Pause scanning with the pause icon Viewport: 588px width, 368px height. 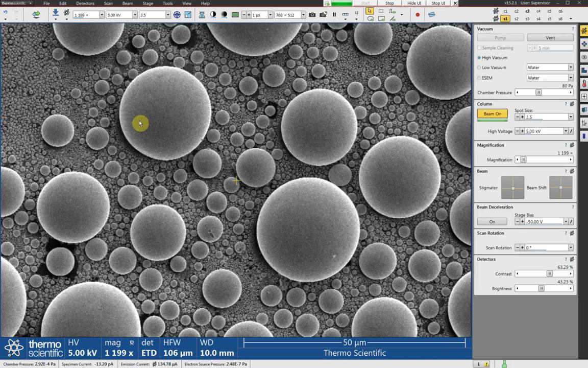coord(334,15)
